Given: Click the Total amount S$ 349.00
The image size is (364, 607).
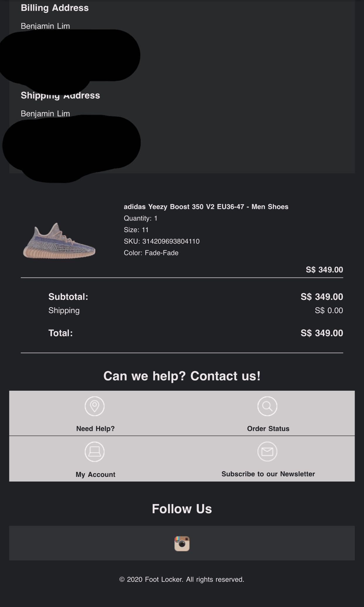Looking at the screenshot, I should 322,333.
